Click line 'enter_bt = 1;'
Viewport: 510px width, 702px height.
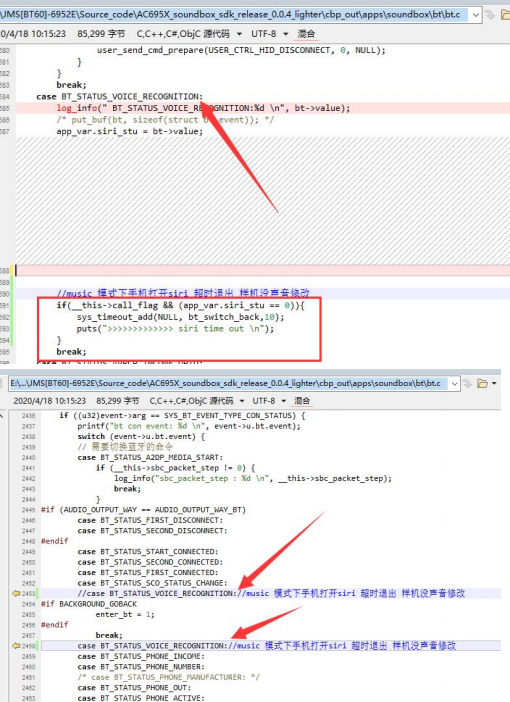click(x=125, y=614)
